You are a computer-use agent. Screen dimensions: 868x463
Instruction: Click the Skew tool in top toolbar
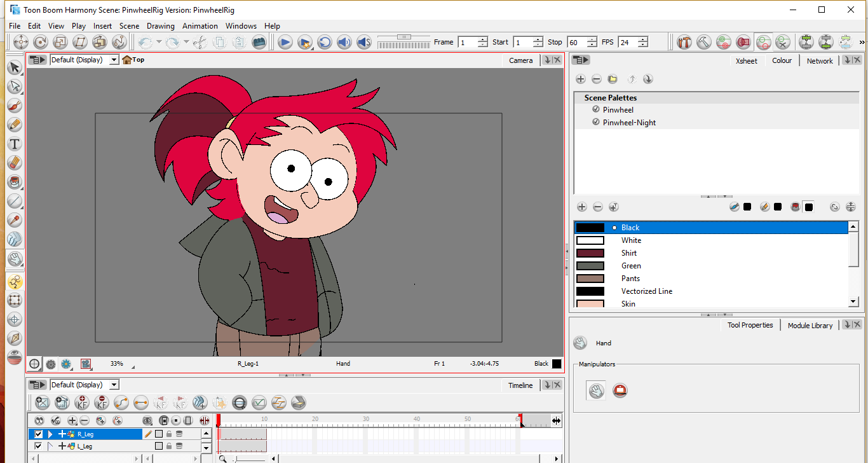pos(80,42)
